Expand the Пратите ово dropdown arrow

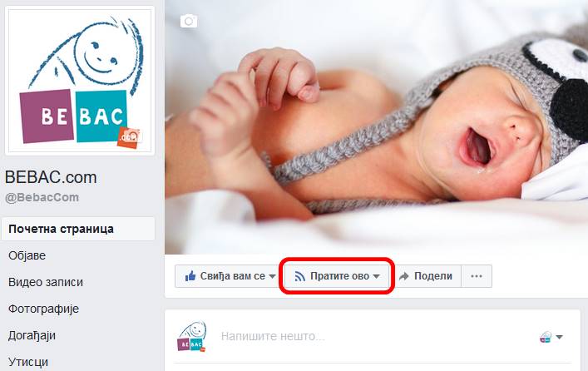click(x=376, y=276)
